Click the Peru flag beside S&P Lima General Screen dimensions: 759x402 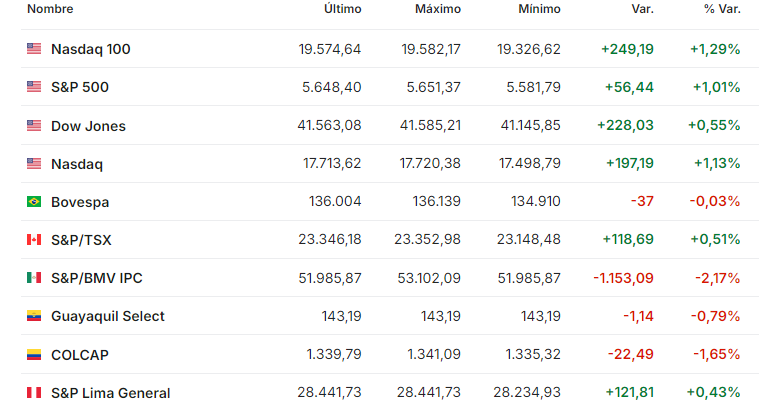(x=34, y=392)
